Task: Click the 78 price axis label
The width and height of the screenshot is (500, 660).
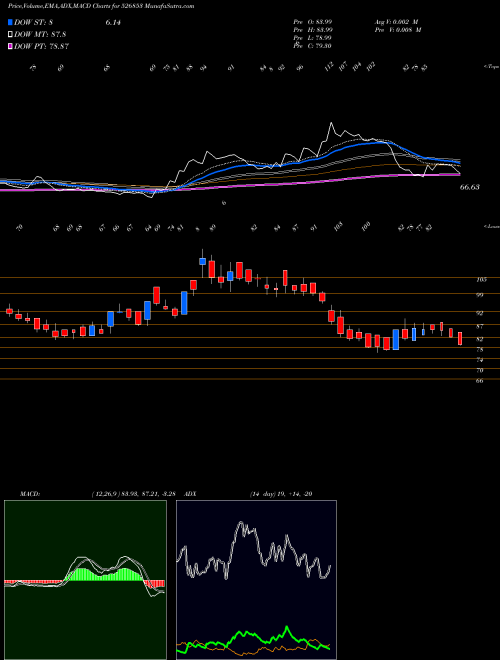Action: tap(479, 350)
